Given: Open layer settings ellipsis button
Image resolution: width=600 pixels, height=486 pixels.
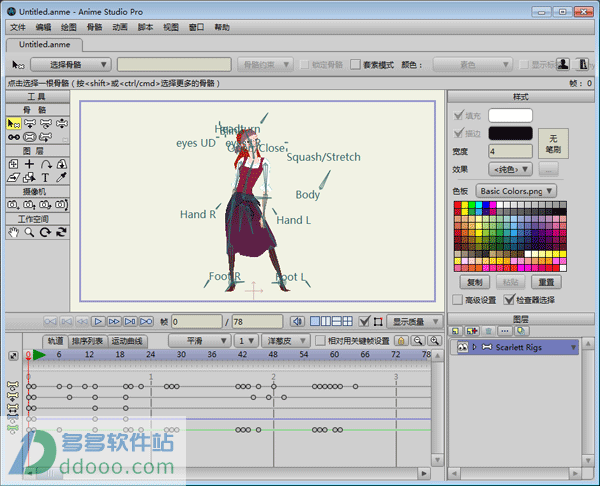Looking at the screenshot, I should (x=505, y=331).
